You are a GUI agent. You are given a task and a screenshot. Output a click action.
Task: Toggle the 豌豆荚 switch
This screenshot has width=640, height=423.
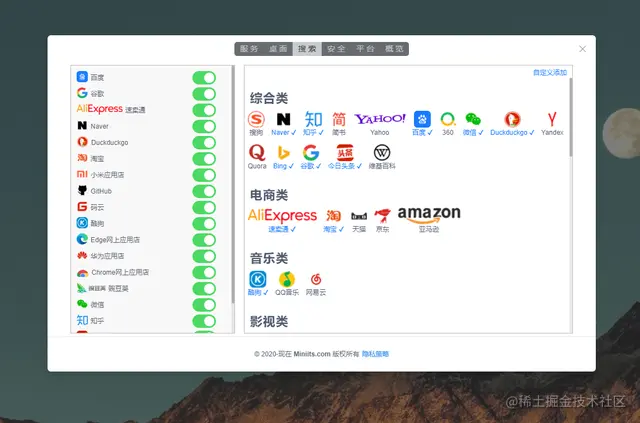pyautogui.click(x=204, y=289)
